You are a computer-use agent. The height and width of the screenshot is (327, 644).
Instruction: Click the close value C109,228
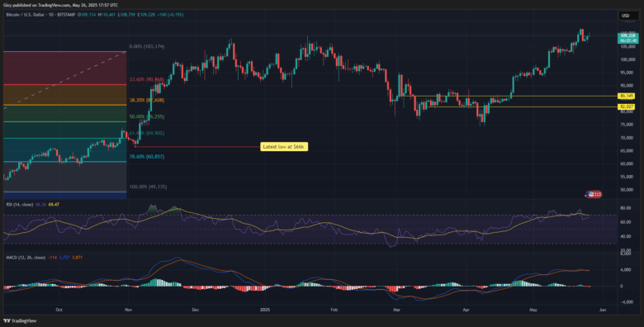[147, 14]
